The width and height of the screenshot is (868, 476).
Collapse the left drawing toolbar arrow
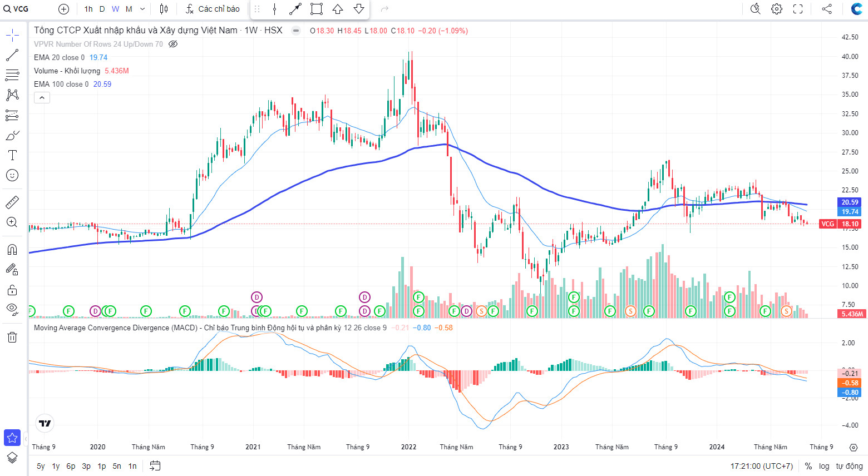(x=26, y=439)
